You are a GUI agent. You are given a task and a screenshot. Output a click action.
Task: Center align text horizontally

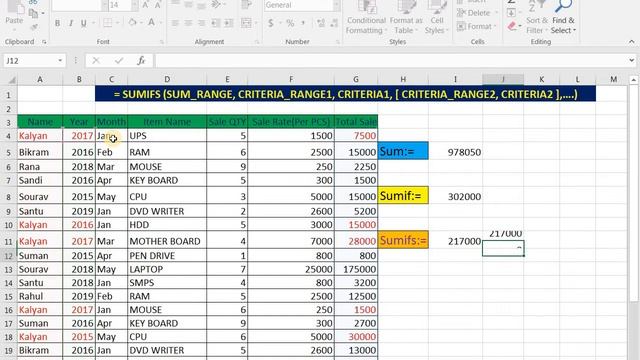click(188, 23)
